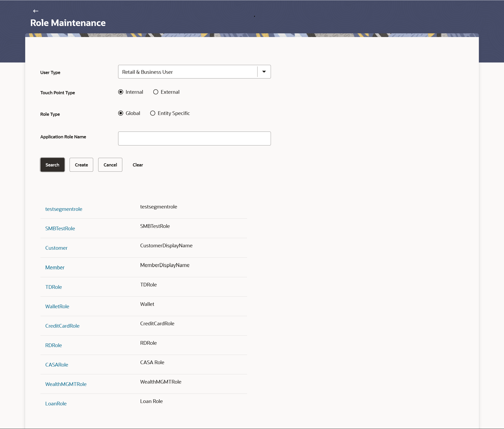Screen dimensions: 504x429
Task: Open the LoanRole link
Action: click(x=56, y=404)
